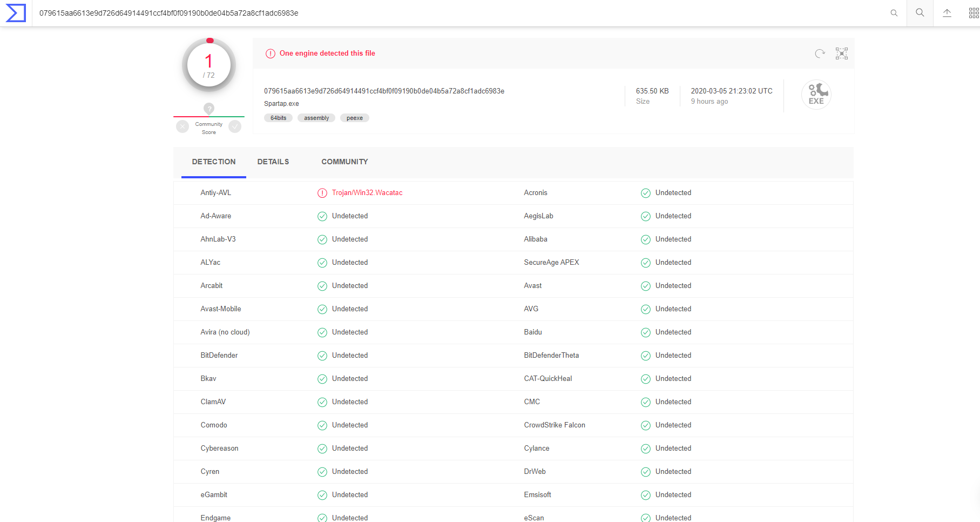The height and width of the screenshot is (522, 980).
Task: Click the 2020-03-05 21:23:02 UTC timestamp
Action: pyautogui.click(x=732, y=91)
